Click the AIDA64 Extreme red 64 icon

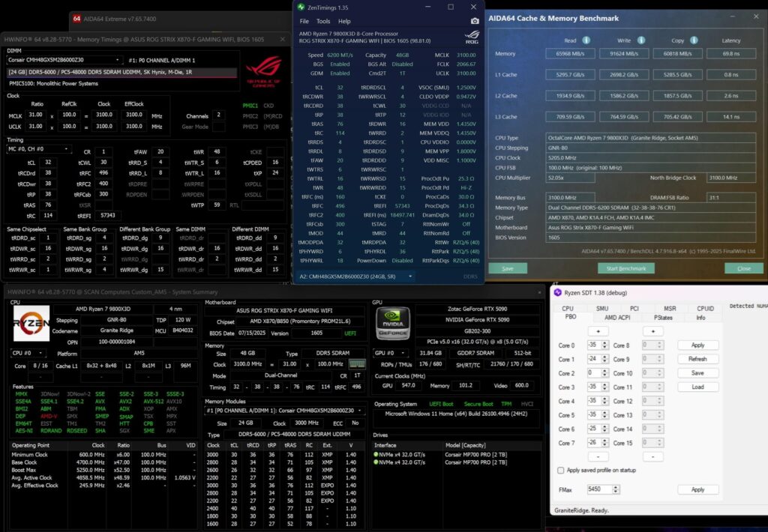(76, 19)
